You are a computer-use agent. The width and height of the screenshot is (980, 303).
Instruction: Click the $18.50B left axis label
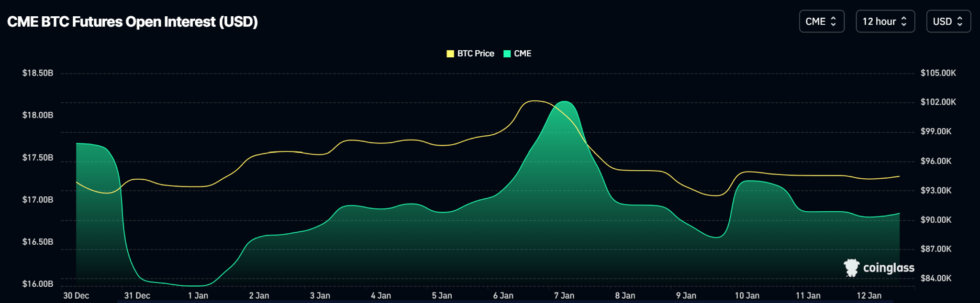coord(38,73)
